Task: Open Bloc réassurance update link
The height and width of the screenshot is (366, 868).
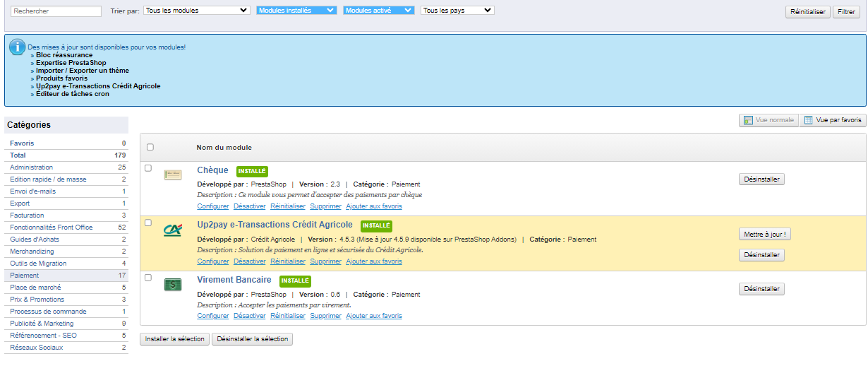Action: [64, 55]
